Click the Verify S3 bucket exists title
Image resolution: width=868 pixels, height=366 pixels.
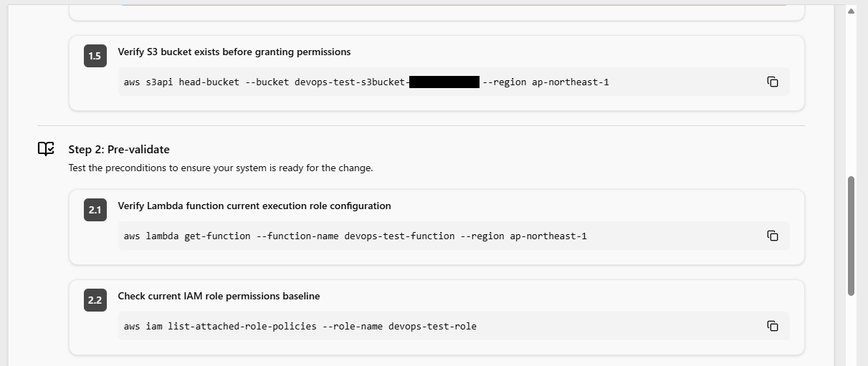[x=234, y=52]
